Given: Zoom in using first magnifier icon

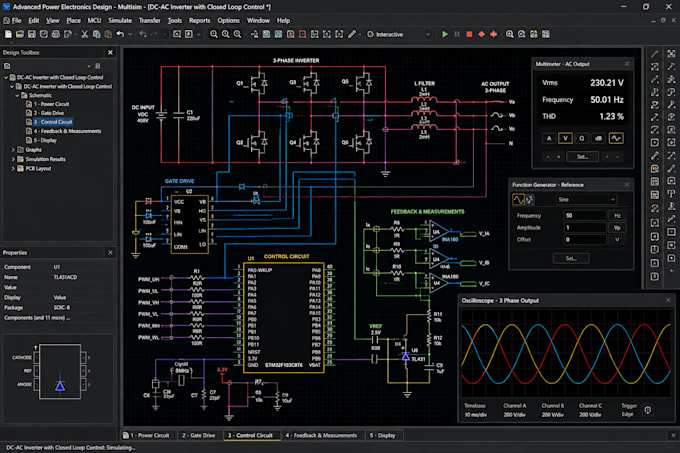Looking at the screenshot, I should click(x=214, y=34).
